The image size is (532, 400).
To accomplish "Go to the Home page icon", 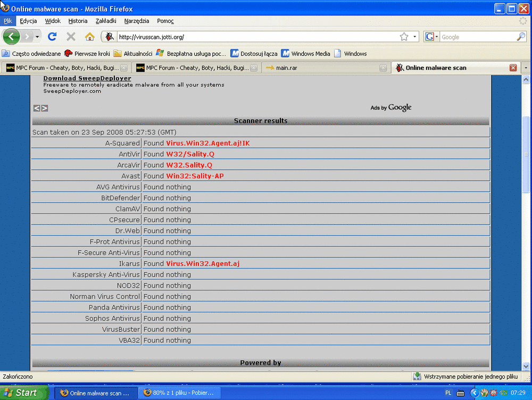I will coord(89,37).
